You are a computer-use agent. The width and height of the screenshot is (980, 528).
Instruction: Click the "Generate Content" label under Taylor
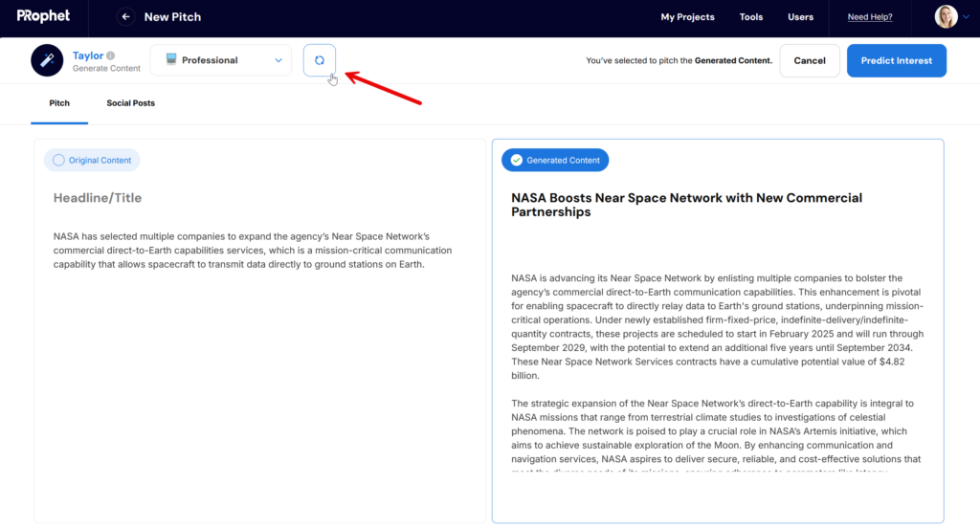point(106,69)
